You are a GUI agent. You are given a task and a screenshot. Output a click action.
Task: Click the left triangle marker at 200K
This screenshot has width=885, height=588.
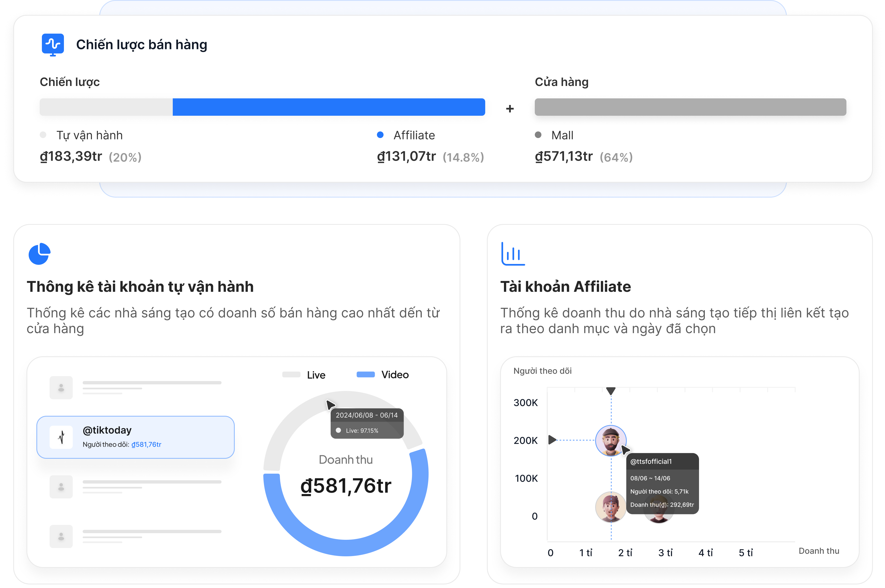click(x=552, y=439)
